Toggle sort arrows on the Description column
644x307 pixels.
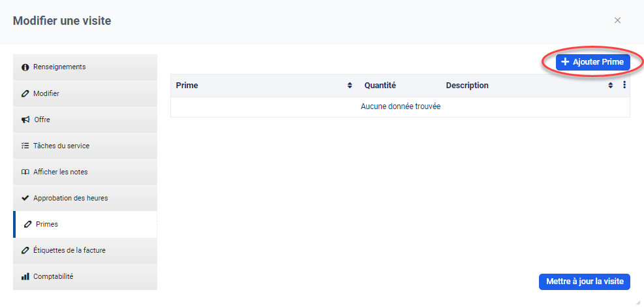pyautogui.click(x=611, y=86)
